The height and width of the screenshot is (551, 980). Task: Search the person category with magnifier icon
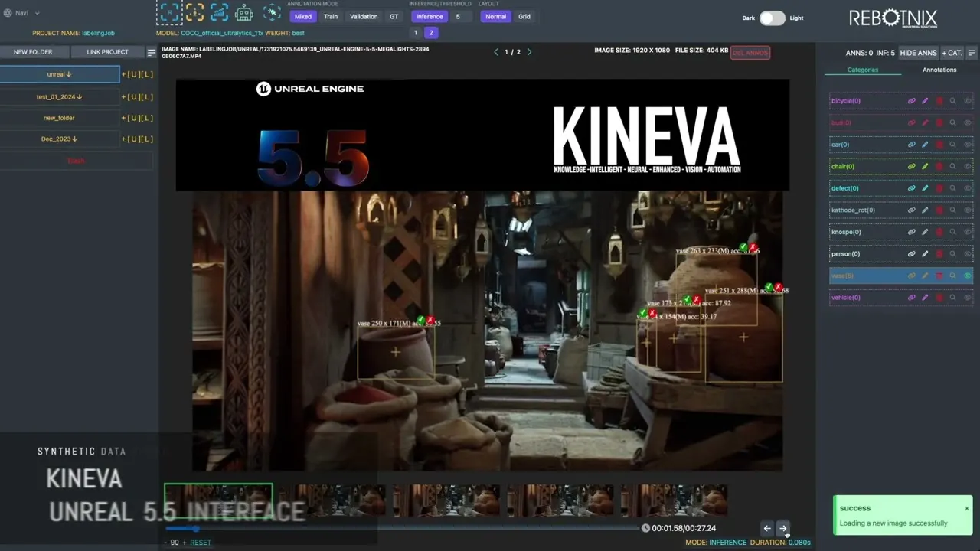tap(952, 253)
